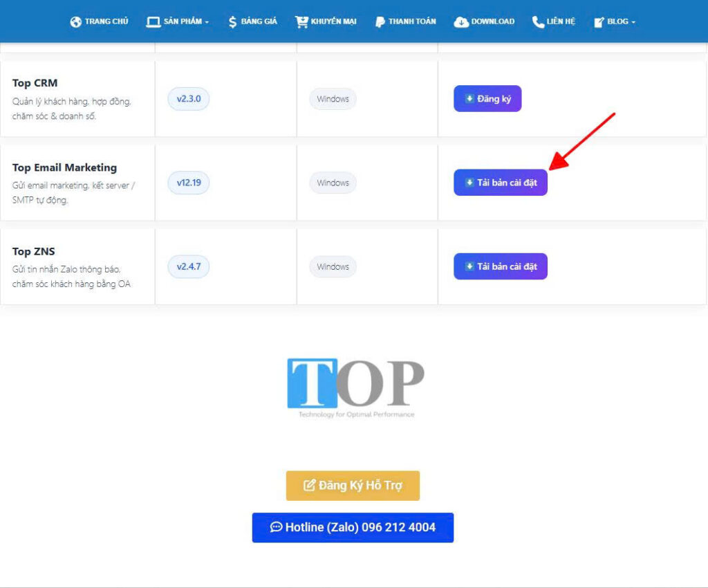The height and width of the screenshot is (588, 708).
Task: Click the TOP logo image
Action: 356,387
